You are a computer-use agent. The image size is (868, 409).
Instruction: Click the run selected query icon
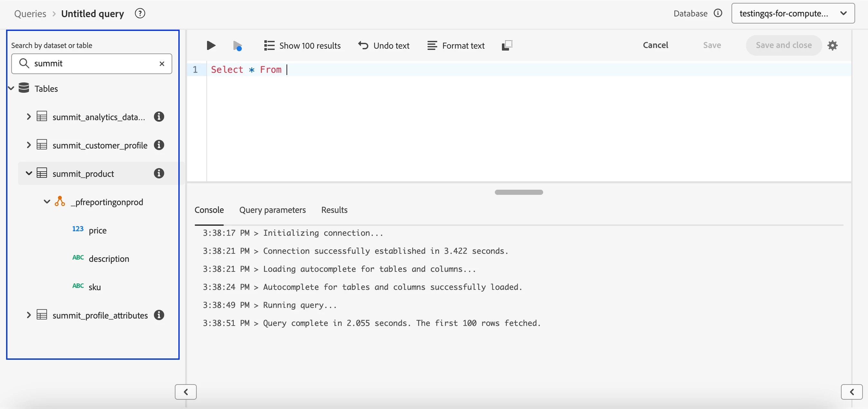238,45
